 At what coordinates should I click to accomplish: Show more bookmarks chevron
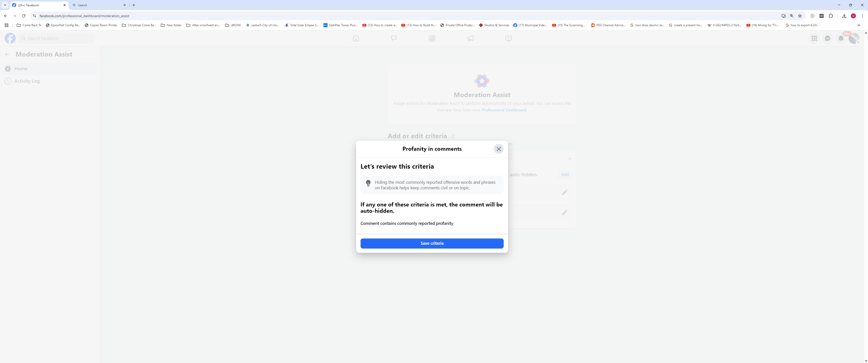[x=859, y=25]
